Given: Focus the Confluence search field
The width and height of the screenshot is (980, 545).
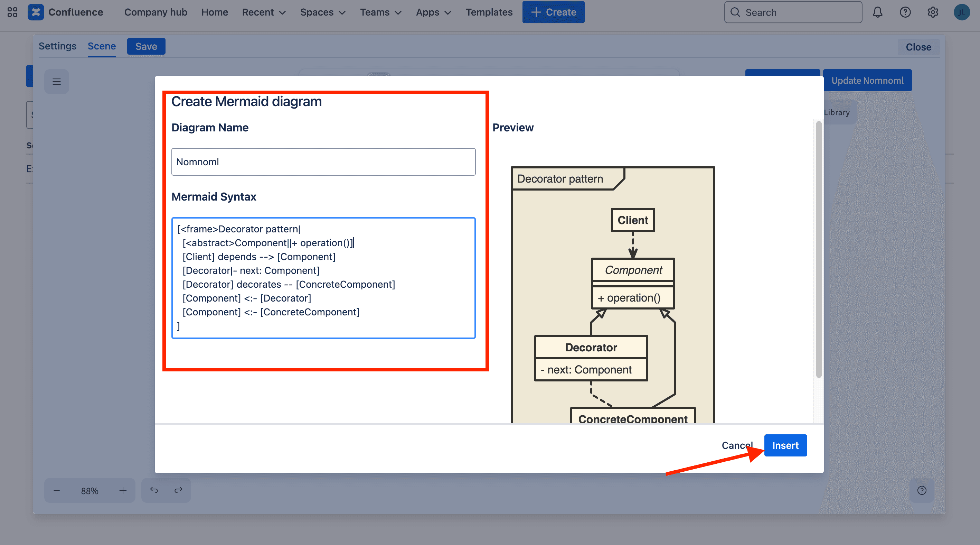Looking at the screenshot, I should click(x=793, y=12).
